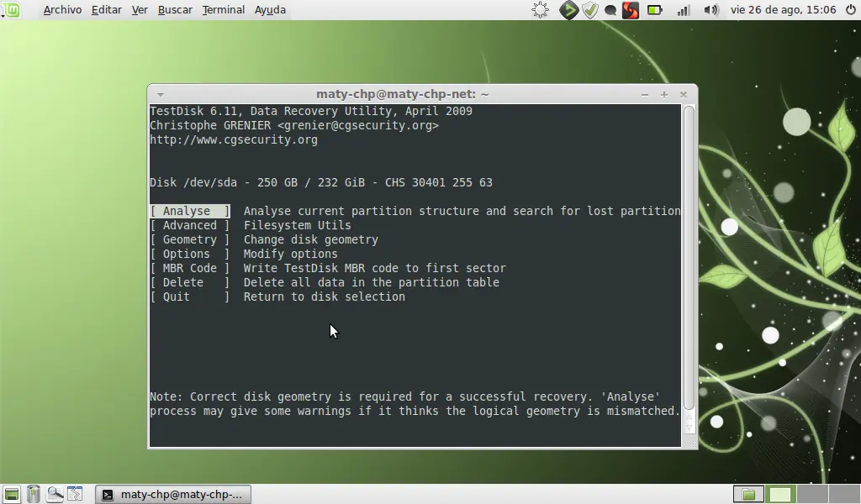The height and width of the screenshot is (504, 861).
Task: Open the power shutdown icon
Action: click(x=851, y=10)
